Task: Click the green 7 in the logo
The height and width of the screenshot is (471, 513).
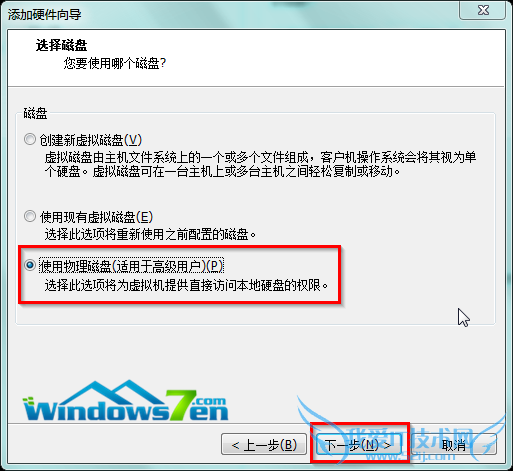Action: point(180,404)
